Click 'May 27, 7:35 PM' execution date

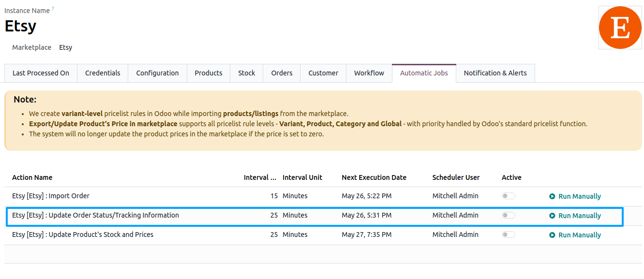(x=367, y=235)
